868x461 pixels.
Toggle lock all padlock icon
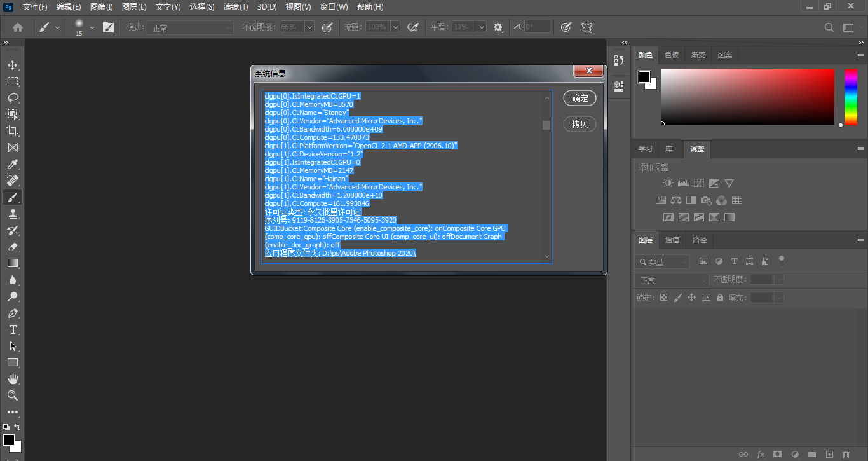pyautogui.click(x=720, y=298)
